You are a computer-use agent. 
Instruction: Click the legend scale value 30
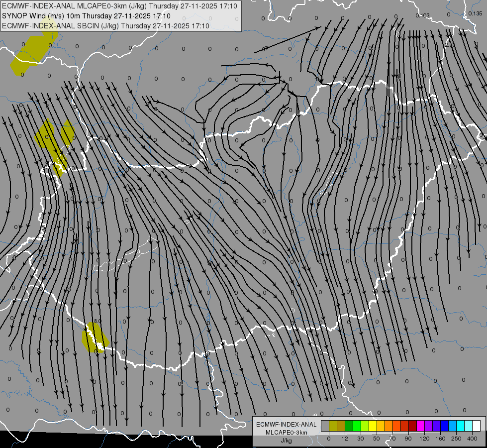[x=361, y=439]
